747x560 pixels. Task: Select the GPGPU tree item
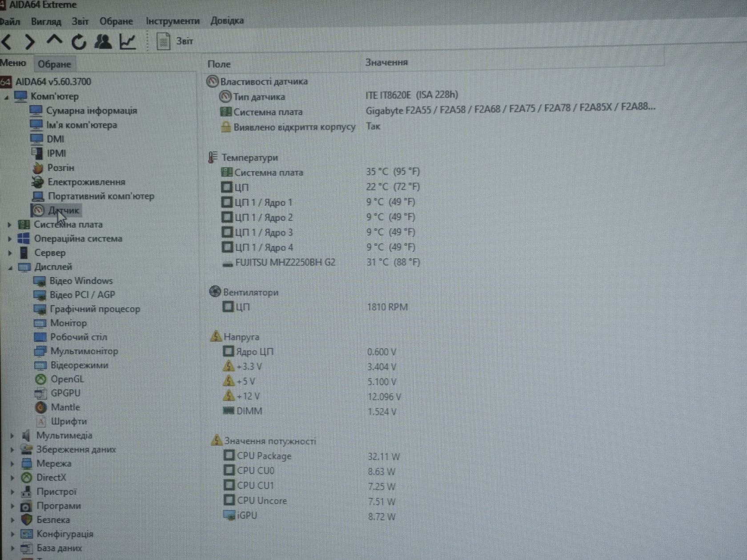pyautogui.click(x=65, y=393)
